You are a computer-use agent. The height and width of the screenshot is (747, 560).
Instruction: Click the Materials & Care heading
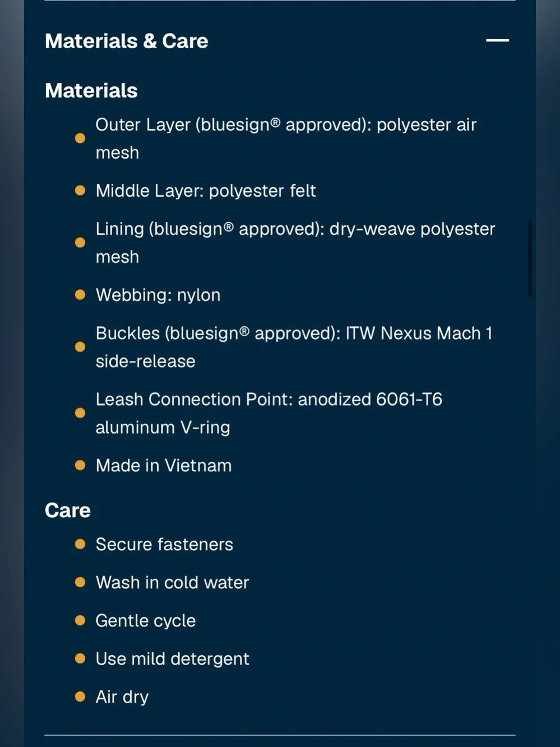click(127, 41)
